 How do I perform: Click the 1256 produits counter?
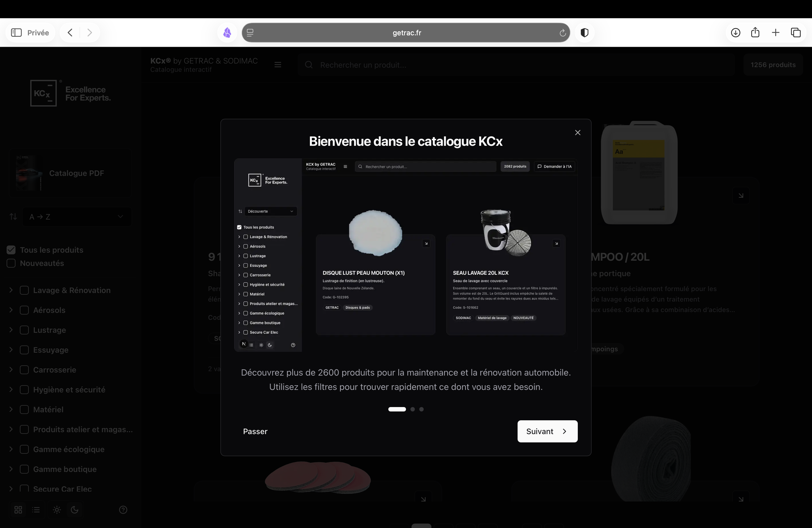click(773, 65)
